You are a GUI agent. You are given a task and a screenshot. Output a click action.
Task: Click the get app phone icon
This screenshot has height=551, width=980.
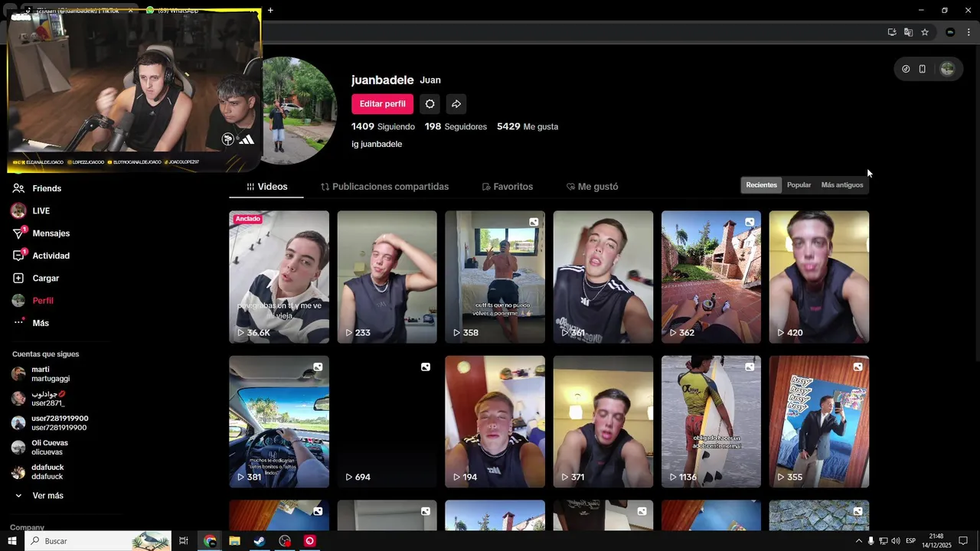click(923, 69)
